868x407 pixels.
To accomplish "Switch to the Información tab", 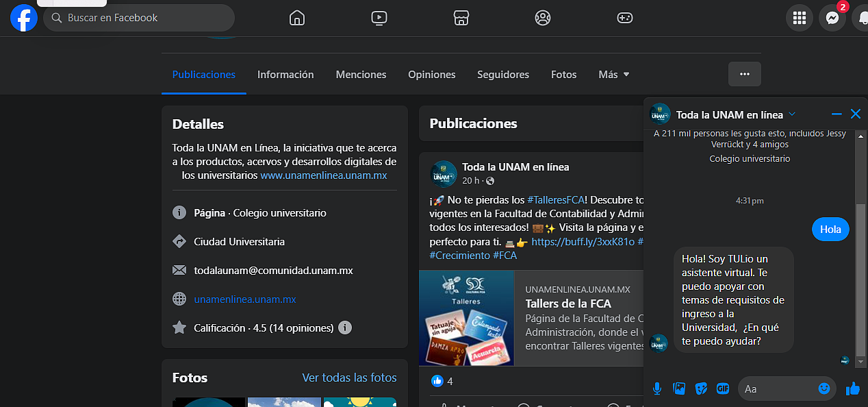I will point(285,75).
